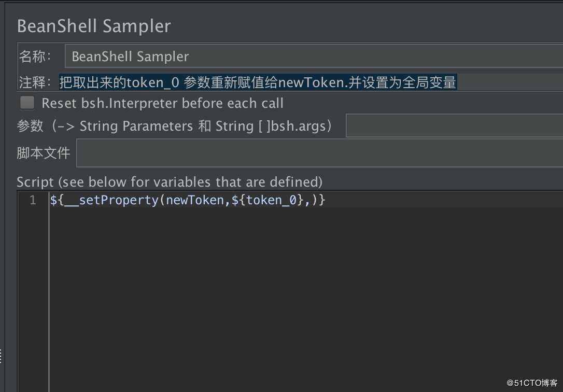Select line number 1 in editor gutter
The image size is (563, 392).
(33, 200)
